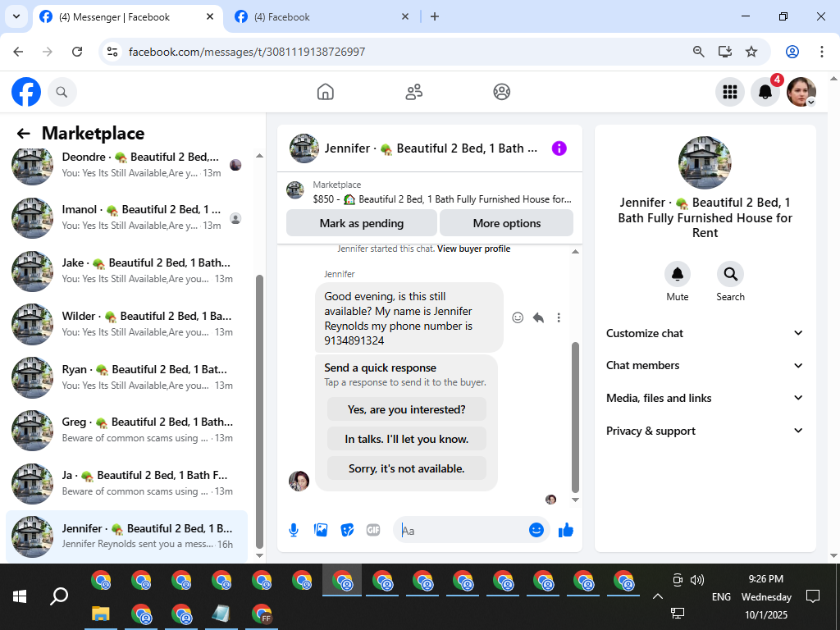Send quick response 'Yes, are you interested?'

click(x=407, y=409)
